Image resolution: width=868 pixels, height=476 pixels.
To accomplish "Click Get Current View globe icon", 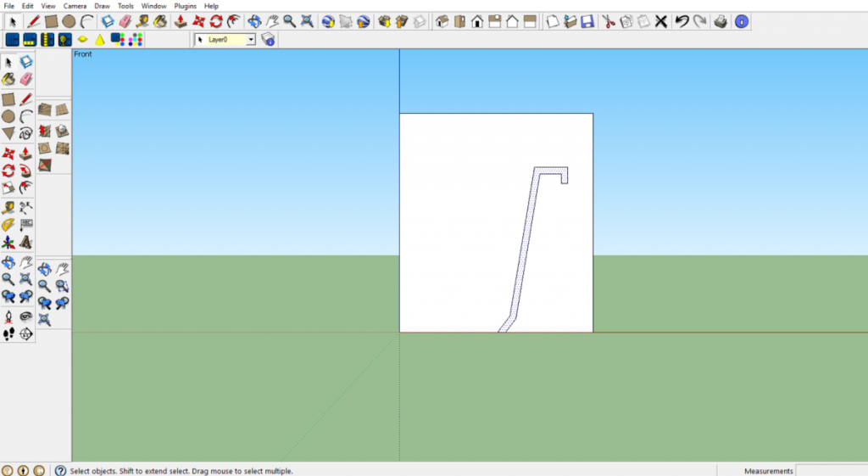I will click(x=328, y=21).
